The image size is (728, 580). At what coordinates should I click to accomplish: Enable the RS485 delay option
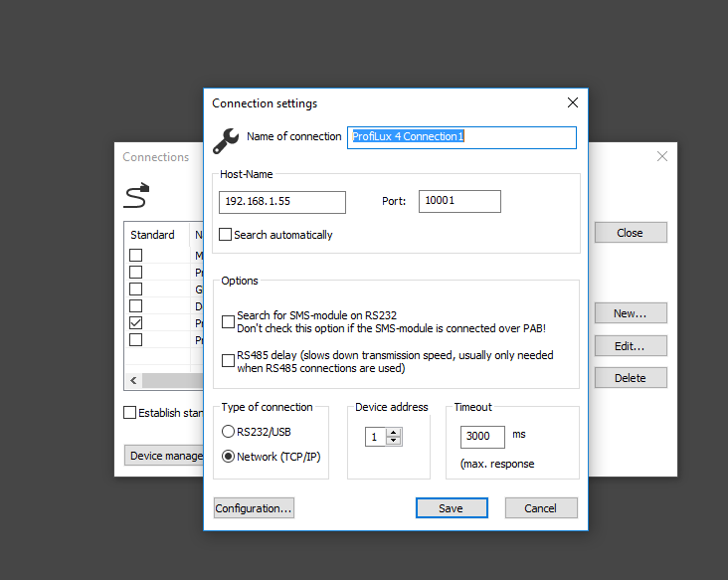pyautogui.click(x=228, y=361)
